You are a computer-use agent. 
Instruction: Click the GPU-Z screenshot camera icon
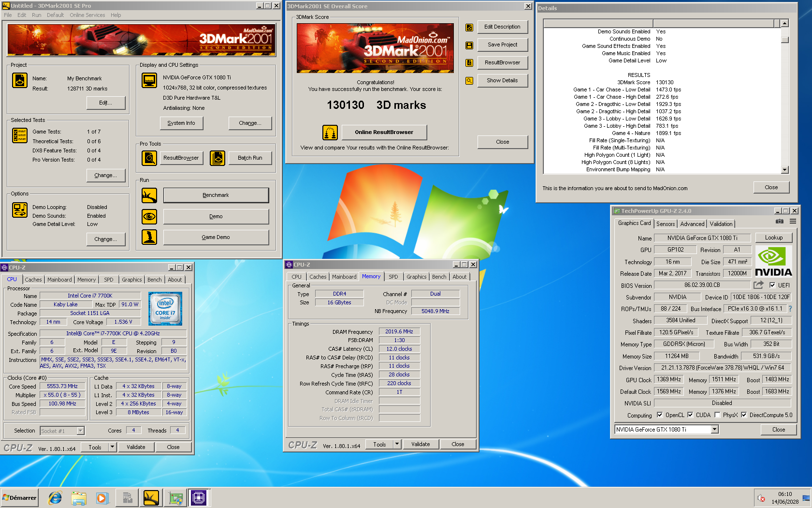[780, 221]
